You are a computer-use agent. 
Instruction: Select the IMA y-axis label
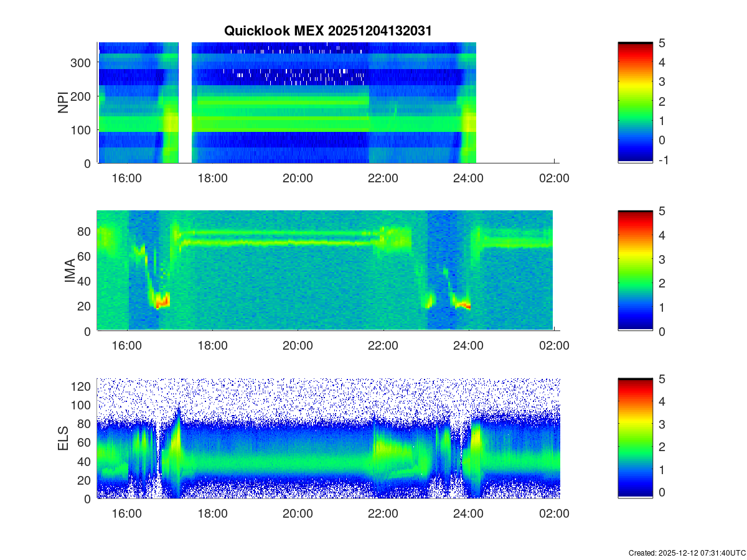point(70,271)
